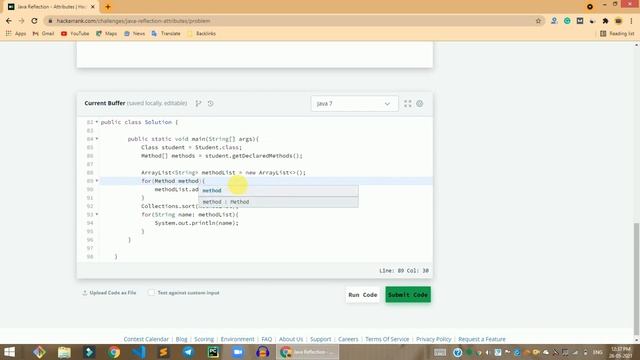Click the 'System.out.println(name);' code line
The height and width of the screenshot is (360, 640).
pos(197,223)
